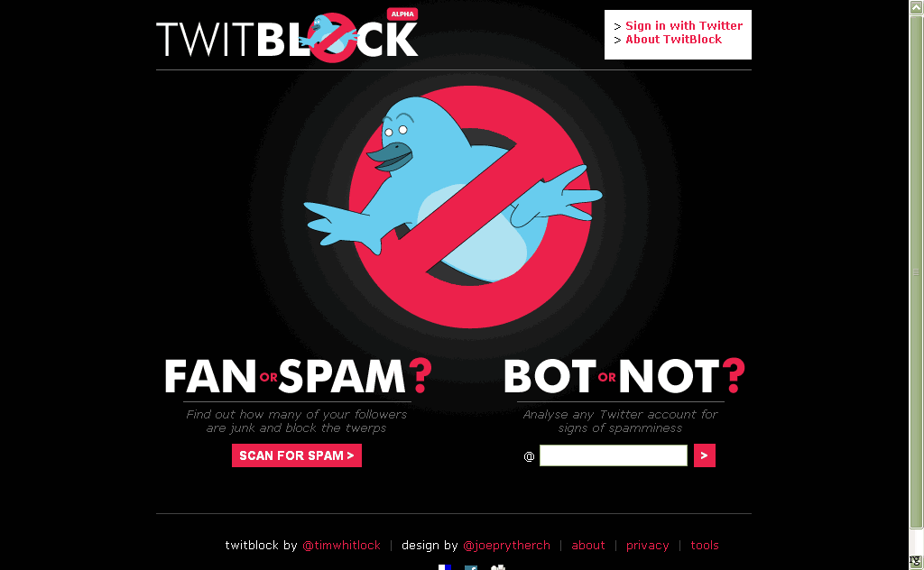Click the TwitBlock logo in header
The image size is (924, 570).
287,37
